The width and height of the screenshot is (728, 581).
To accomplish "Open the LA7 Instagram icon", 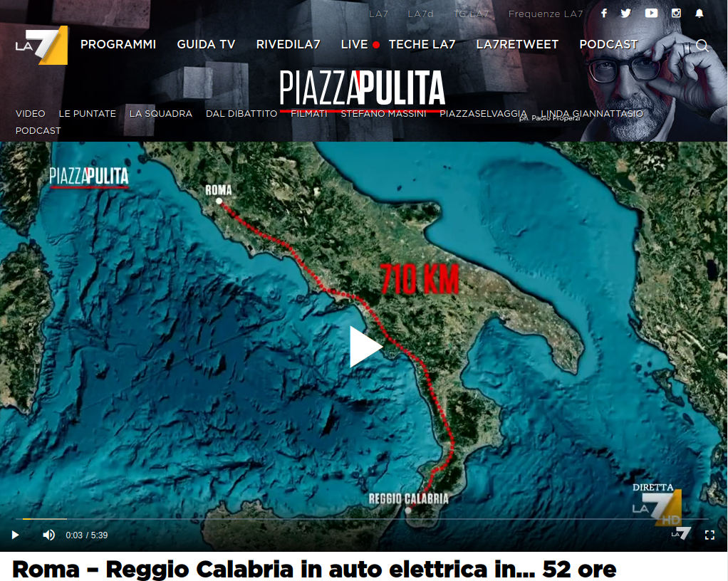I will coord(676,13).
